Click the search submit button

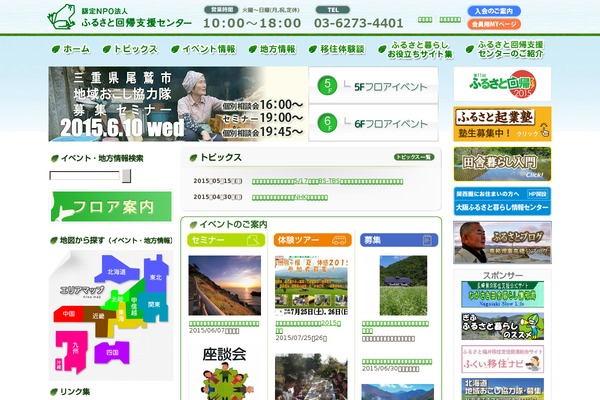pos(127,176)
